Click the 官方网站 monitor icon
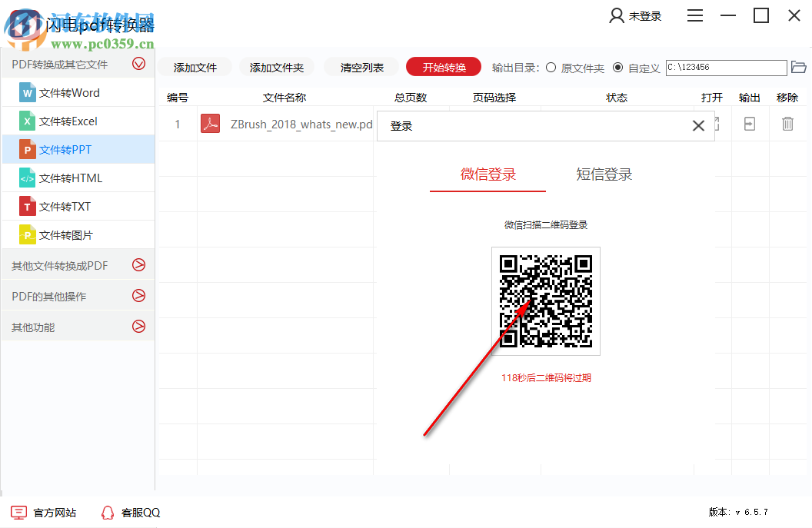The width and height of the screenshot is (812, 528). [x=18, y=513]
